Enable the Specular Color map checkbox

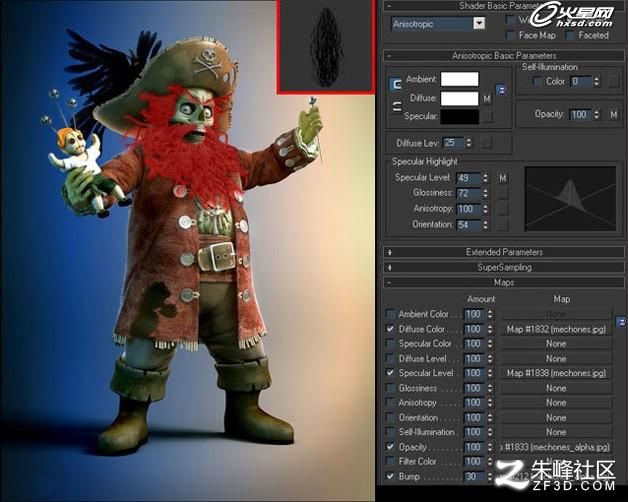tap(390, 343)
